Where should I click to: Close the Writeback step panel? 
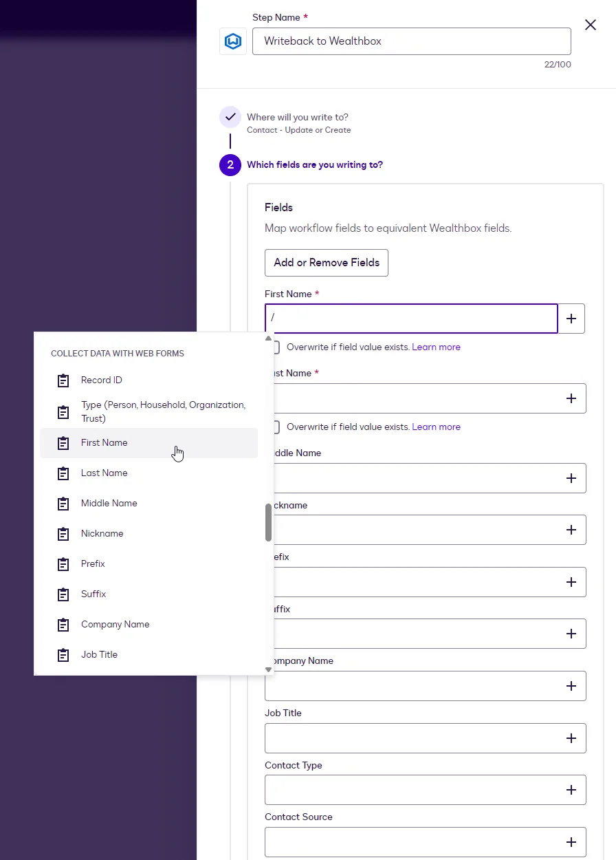click(x=590, y=25)
